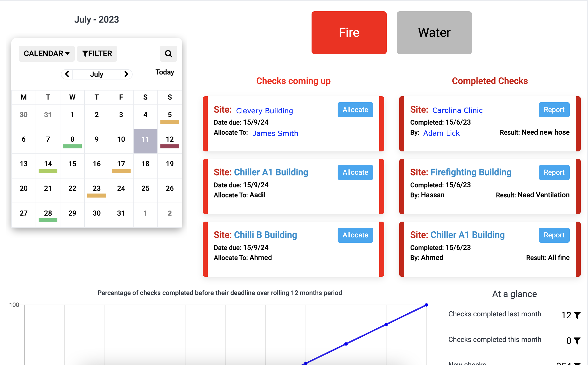
Task: Open James Smith allocation link
Action: (x=275, y=133)
